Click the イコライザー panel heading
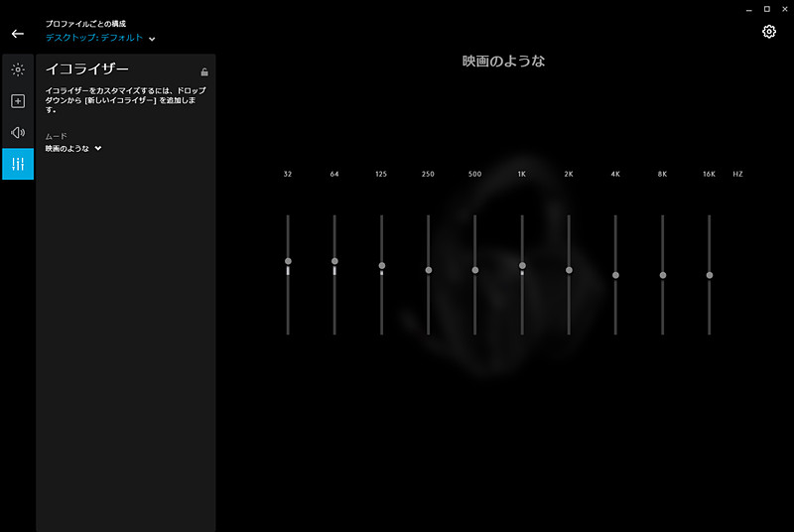Screen dimensions: 794x532 (x=87, y=68)
